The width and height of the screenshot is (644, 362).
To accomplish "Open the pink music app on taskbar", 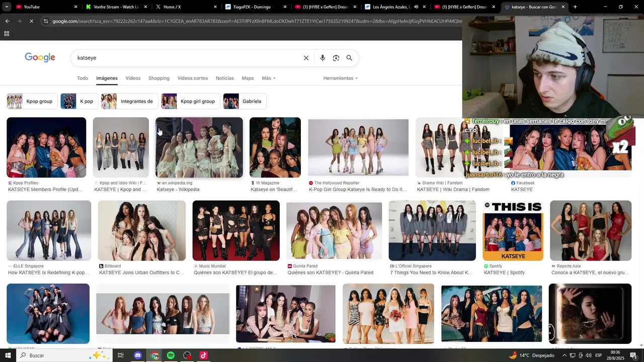I will 203,355.
